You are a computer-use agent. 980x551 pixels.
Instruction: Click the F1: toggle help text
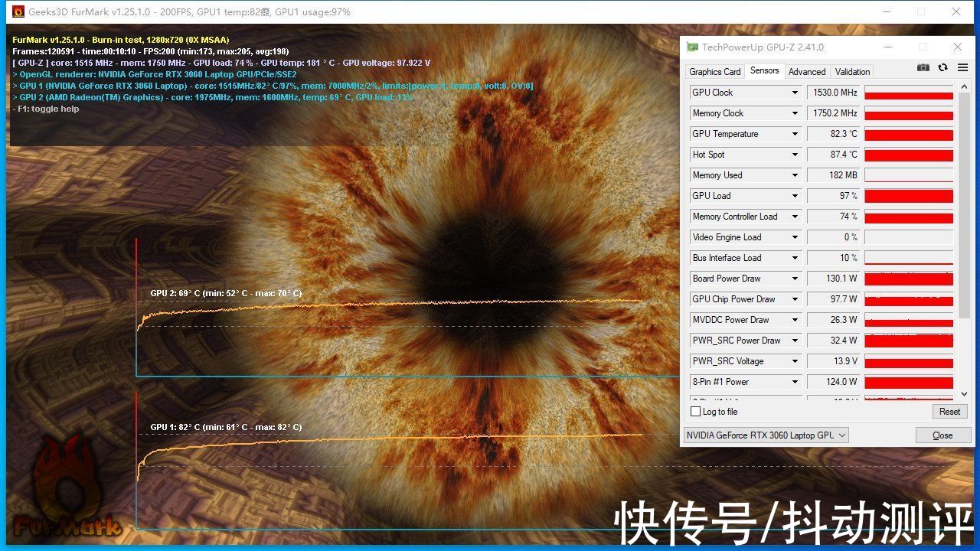(46, 109)
